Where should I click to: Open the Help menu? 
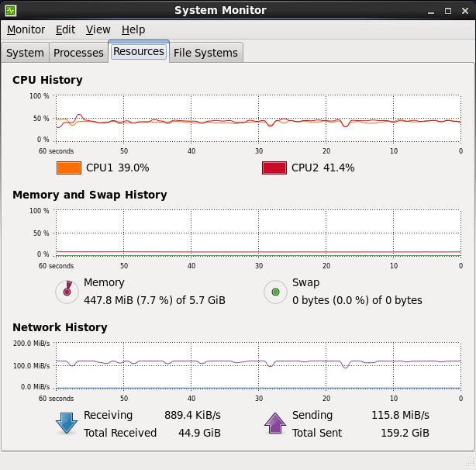click(x=133, y=29)
